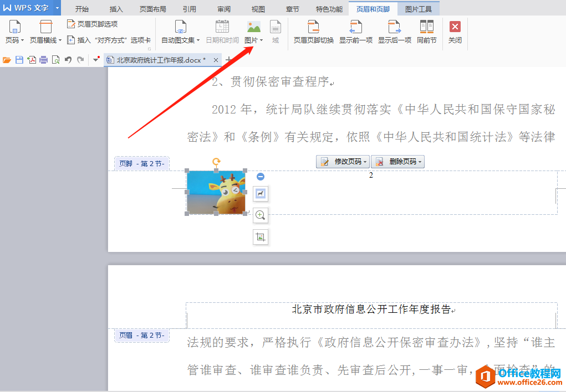The image size is (566, 392).
Task: Insert 日期和时间 date and time
Action: 222,32
